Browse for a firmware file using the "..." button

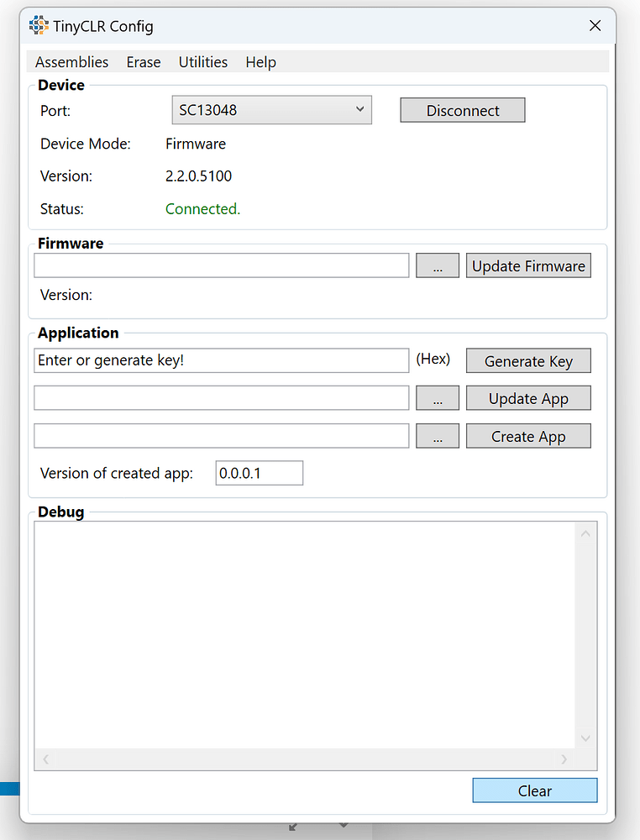pyautogui.click(x=437, y=265)
